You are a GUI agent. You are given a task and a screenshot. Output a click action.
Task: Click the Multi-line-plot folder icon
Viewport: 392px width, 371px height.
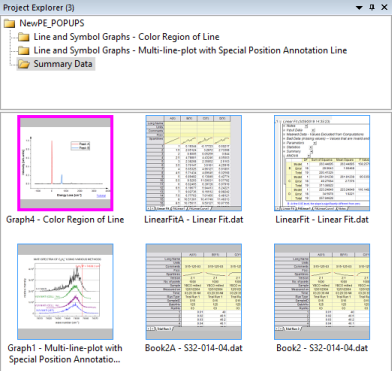click(x=23, y=50)
